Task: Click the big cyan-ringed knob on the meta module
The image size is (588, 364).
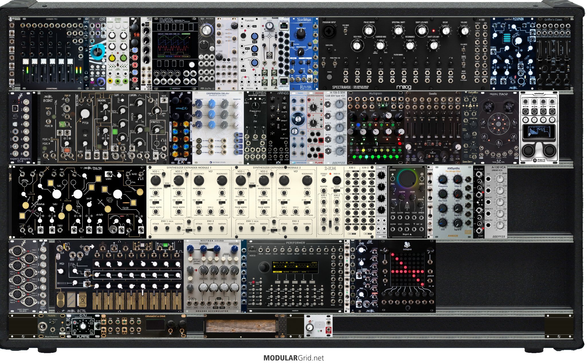Action: (98, 52)
